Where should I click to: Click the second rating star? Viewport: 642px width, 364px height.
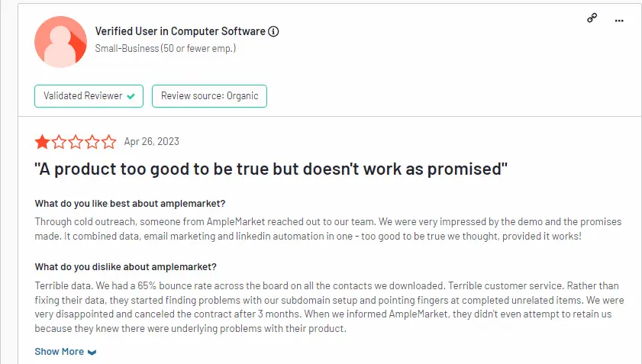click(59, 142)
